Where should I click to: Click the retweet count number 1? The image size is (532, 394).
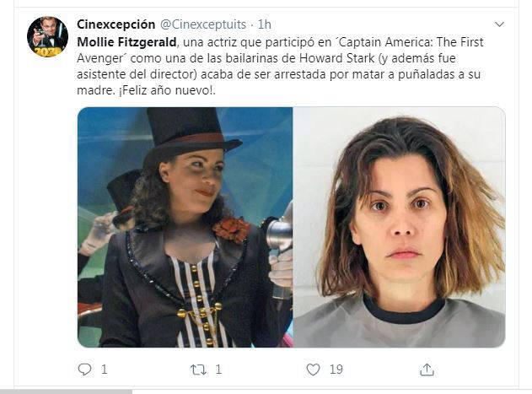pyautogui.click(x=218, y=370)
